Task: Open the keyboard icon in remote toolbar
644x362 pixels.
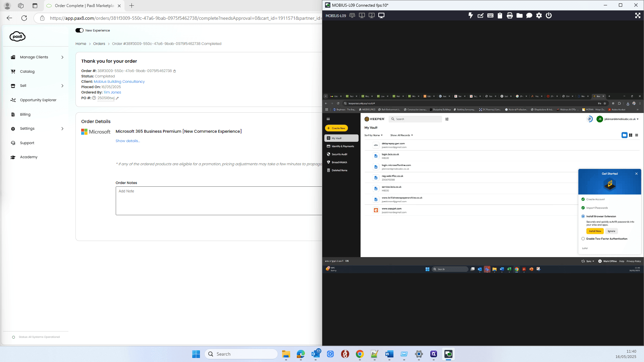Action: [490, 15]
